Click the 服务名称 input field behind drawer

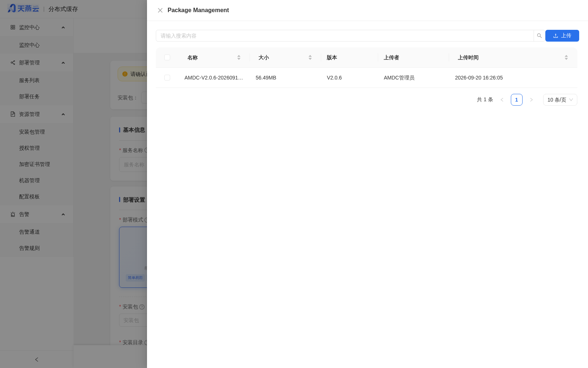pyautogui.click(x=133, y=164)
